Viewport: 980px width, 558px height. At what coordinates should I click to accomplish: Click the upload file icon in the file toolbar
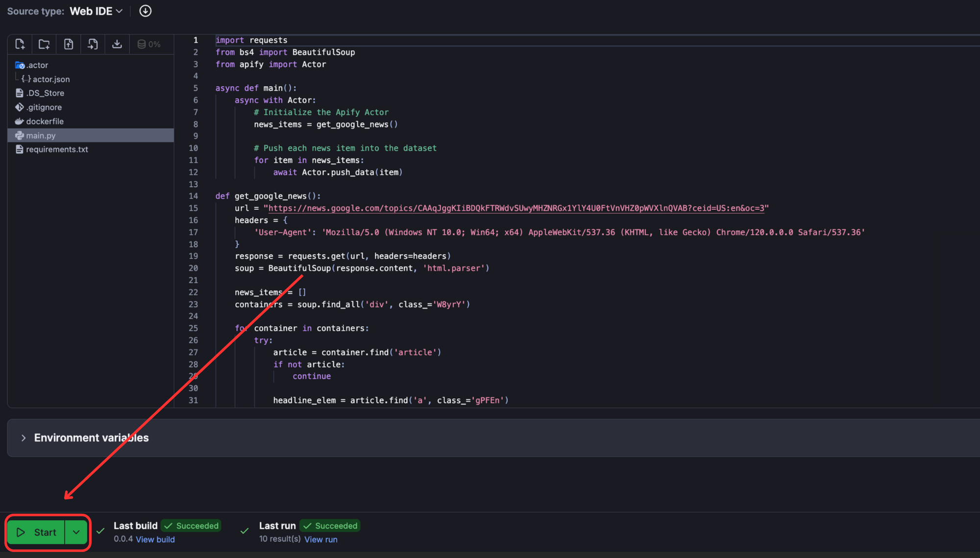pos(69,44)
